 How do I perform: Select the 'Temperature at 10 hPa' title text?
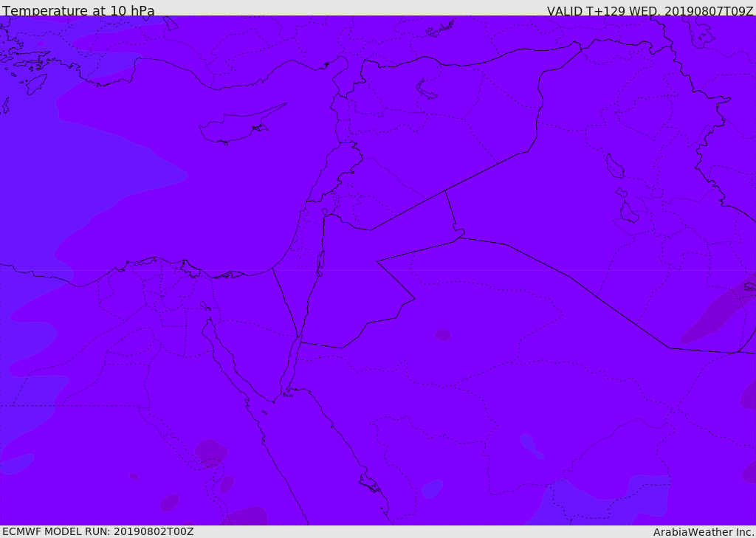78,10
